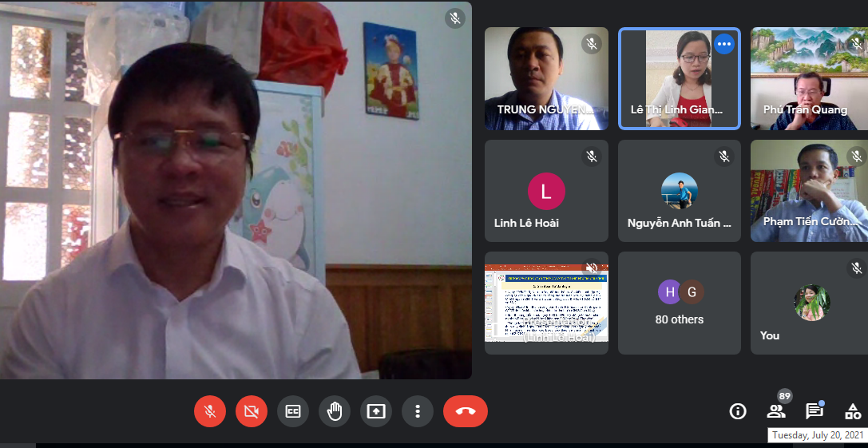Screen dimensions: 868x448
Task: Raise your hand
Action: click(x=335, y=411)
